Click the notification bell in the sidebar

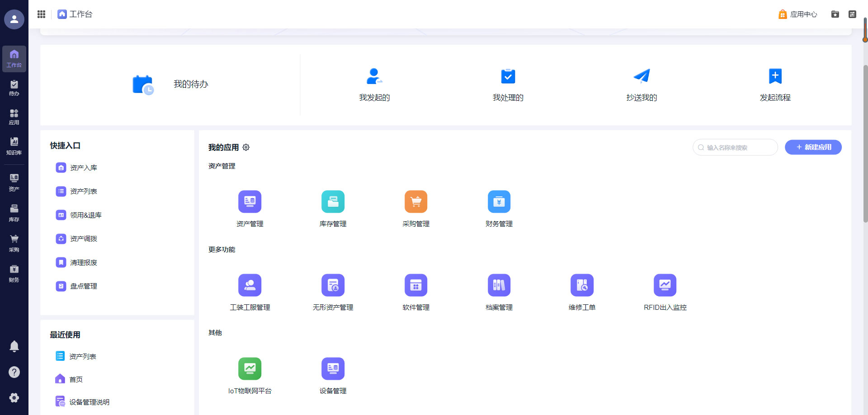(x=14, y=346)
